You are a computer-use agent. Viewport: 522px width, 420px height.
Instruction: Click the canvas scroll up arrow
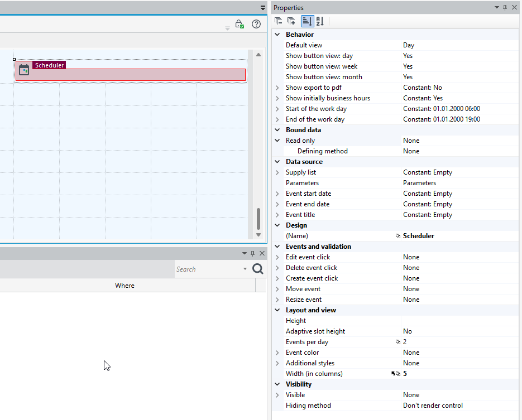(x=258, y=55)
